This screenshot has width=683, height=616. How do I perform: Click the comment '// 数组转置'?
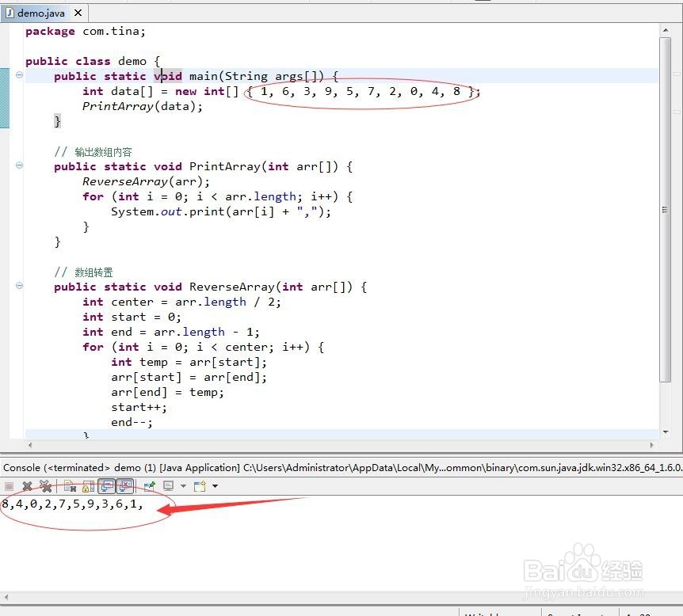coord(83,272)
